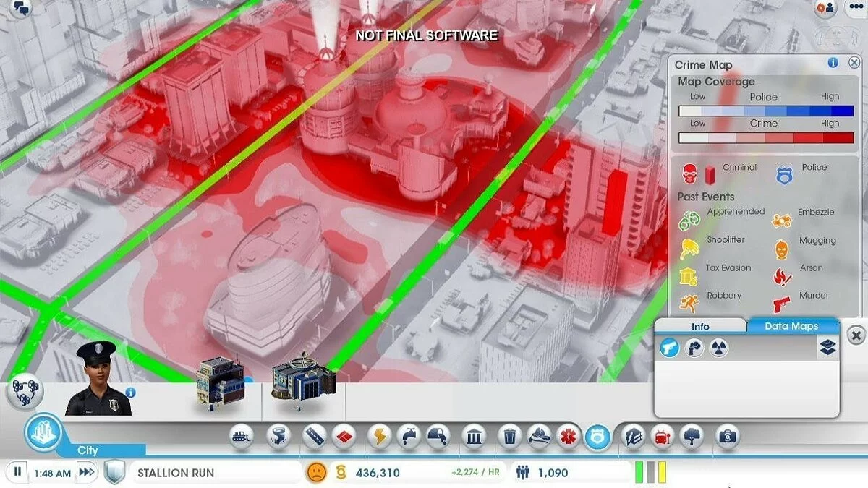Select the Crime gun data map
Viewport: 868px width, 488px height.
click(670, 348)
